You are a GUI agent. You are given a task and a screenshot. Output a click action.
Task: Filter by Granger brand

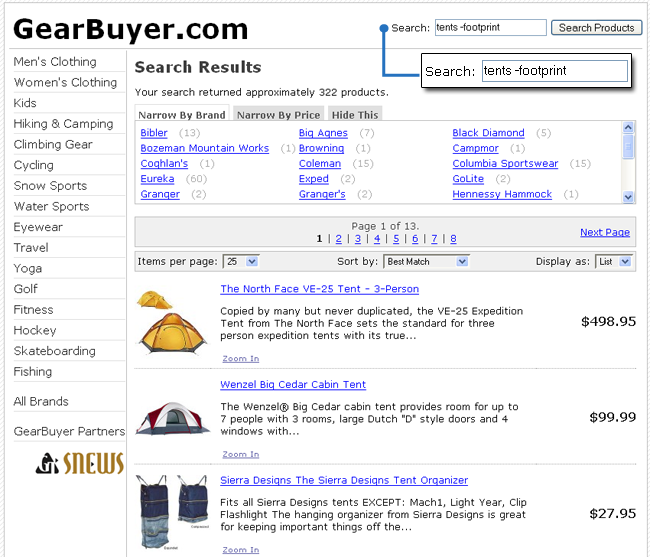click(x=160, y=194)
